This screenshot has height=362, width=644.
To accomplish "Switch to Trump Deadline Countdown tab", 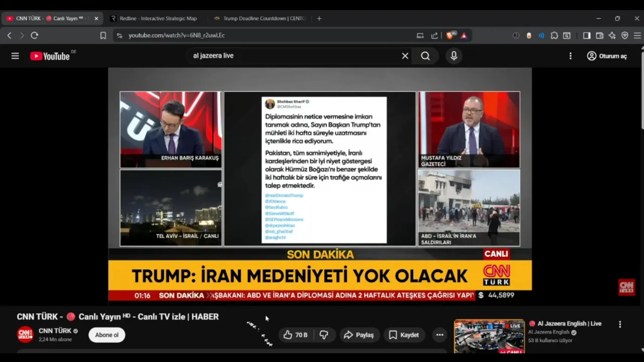I will pyautogui.click(x=260, y=19).
